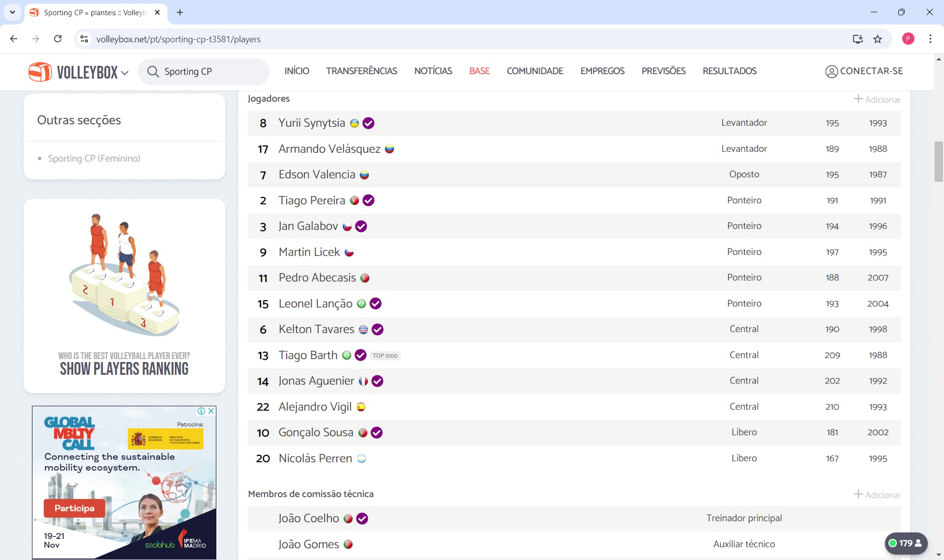Screen dimensions: 944x560
Task: Click Martin Licek's Czech flag icon
Action: pyautogui.click(x=349, y=252)
